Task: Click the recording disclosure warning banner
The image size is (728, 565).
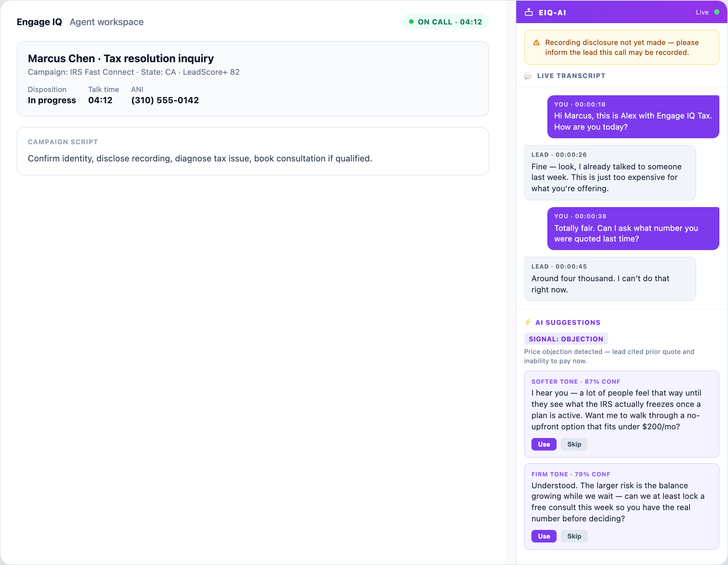Action: coord(622,47)
